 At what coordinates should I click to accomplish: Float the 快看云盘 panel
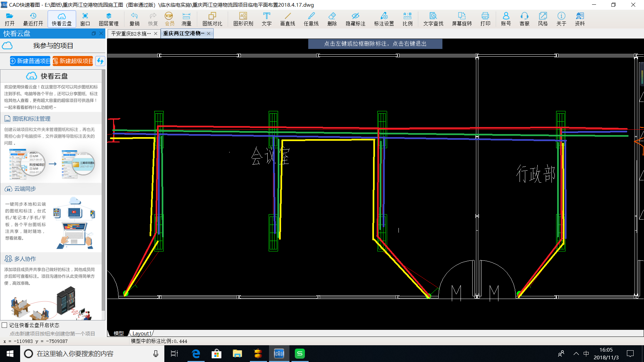[x=94, y=34]
